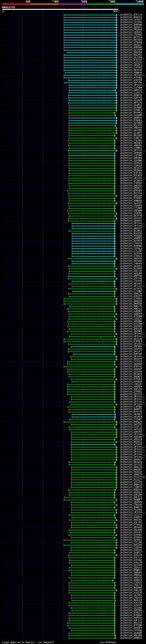Select the UniRef100_C4Y4H6 label
The width and height of the screenshot is (146, 644).
(131, 630)
